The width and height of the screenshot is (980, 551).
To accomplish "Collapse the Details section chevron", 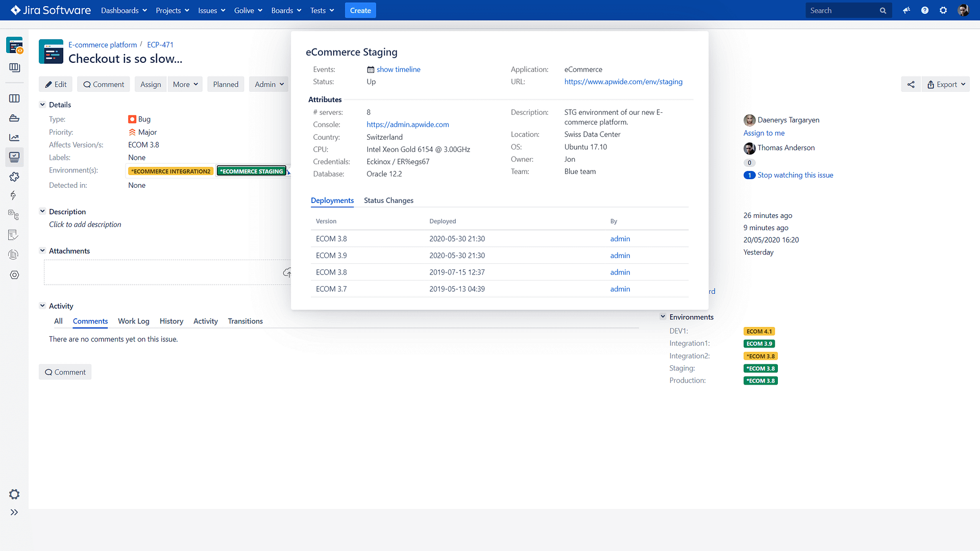I will point(42,105).
